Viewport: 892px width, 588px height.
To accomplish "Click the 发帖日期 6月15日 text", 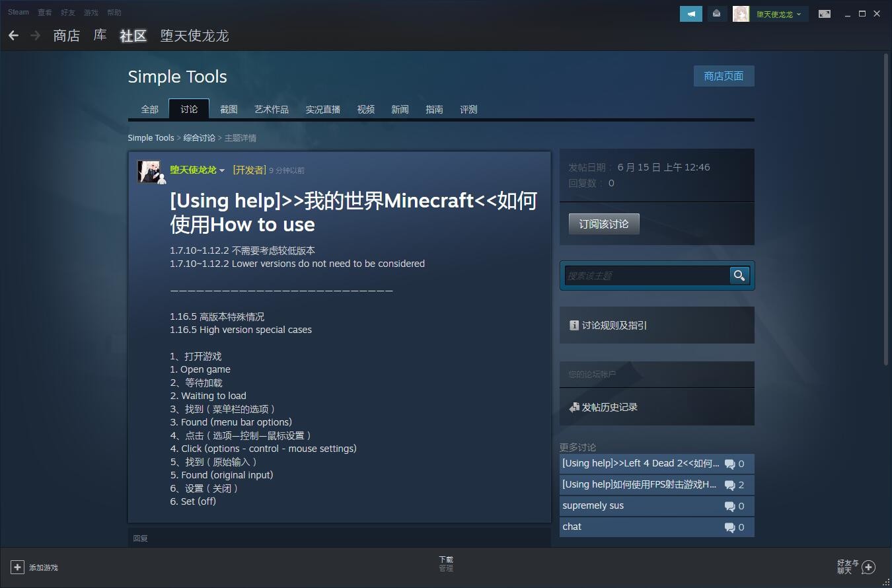I will [x=639, y=167].
